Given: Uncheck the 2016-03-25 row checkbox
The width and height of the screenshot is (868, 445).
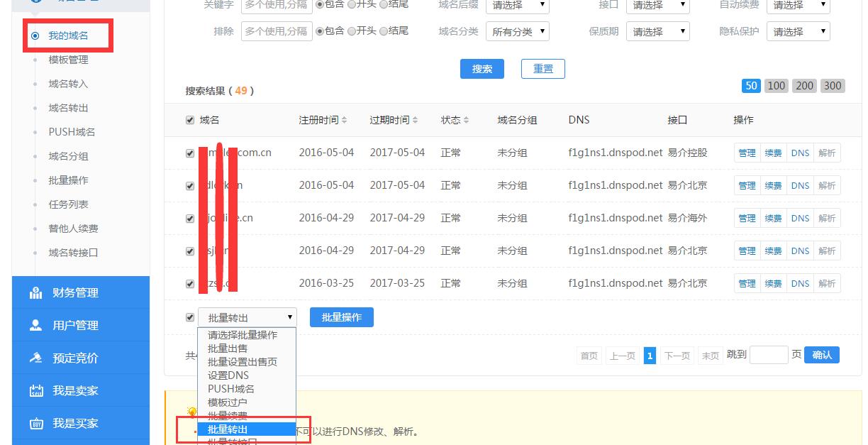Looking at the screenshot, I should point(189,284).
